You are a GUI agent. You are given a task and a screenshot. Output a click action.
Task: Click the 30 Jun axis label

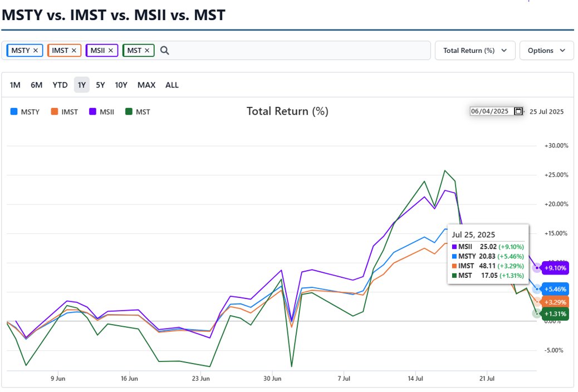point(272,378)
